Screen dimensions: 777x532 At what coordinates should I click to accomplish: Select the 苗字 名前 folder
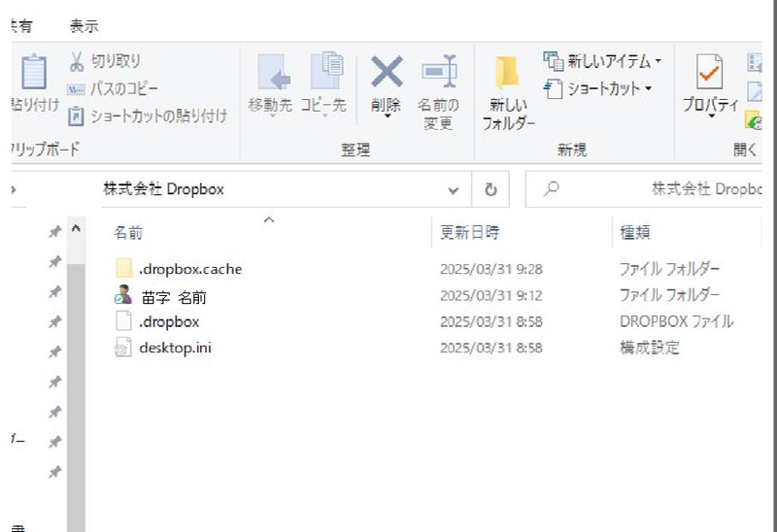174,297
